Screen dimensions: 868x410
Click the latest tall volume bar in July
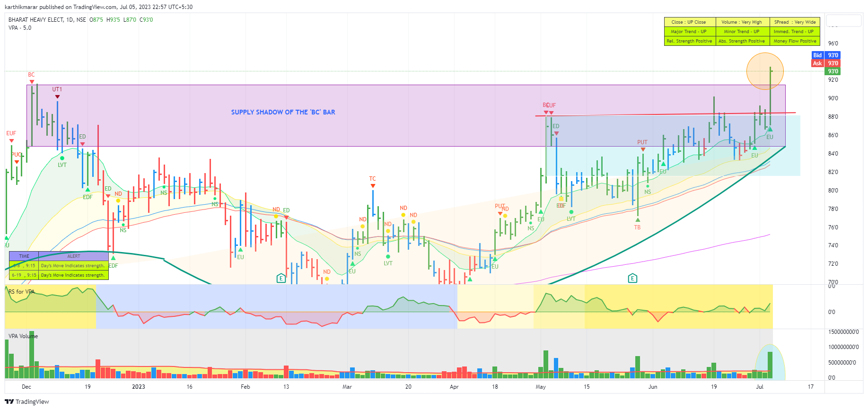[x=770, y=365]
